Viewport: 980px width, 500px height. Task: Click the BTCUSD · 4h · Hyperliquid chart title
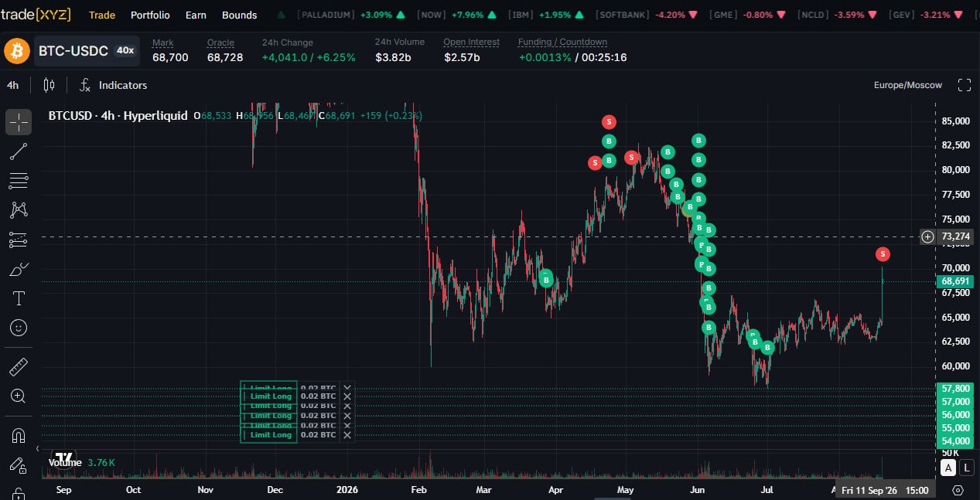(118, 115)
